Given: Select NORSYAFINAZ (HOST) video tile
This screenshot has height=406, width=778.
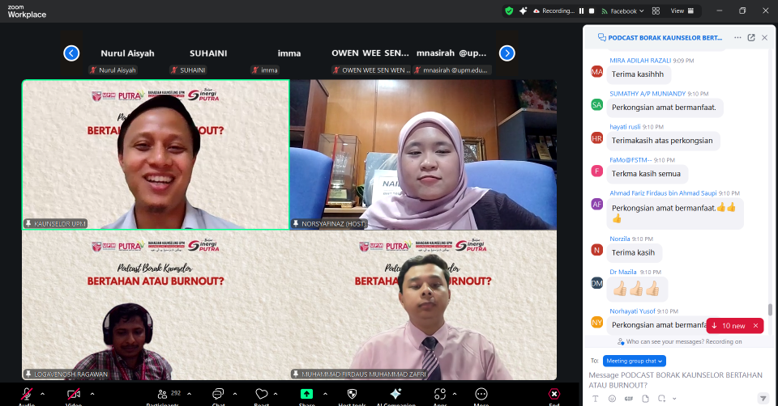Looking at the screenshot, I should (423, 155).
